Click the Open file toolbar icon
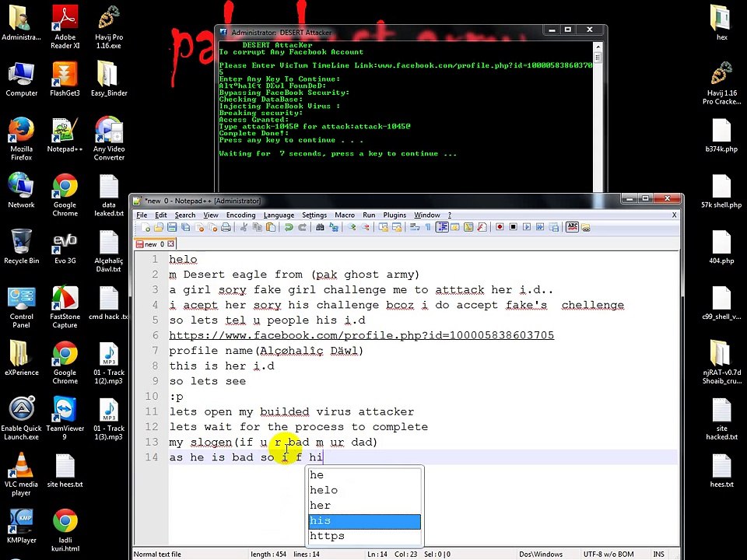 click(x=159, y=228)
